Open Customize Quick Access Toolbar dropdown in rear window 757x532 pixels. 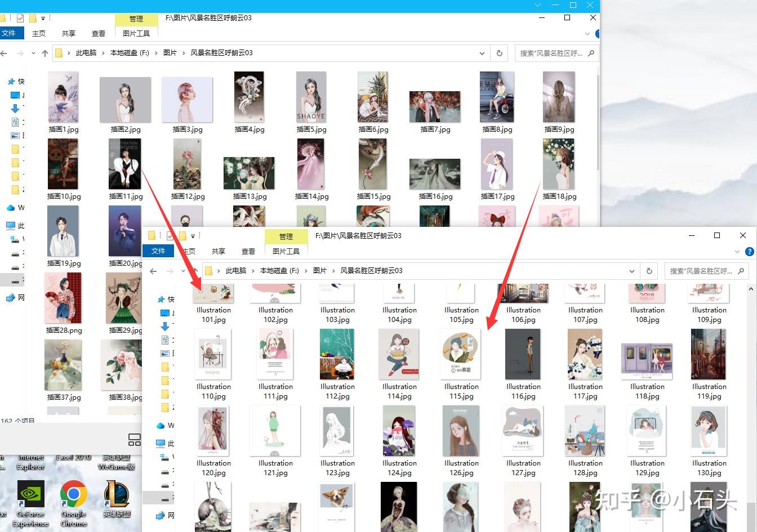[x=43, y=19]
